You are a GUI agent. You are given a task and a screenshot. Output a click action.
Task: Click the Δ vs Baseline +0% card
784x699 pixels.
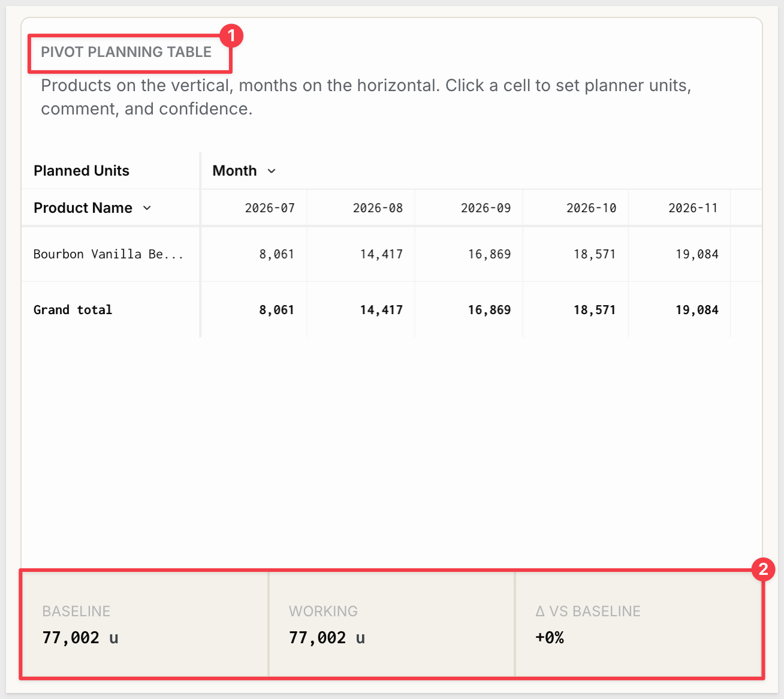tap(638, 625)
